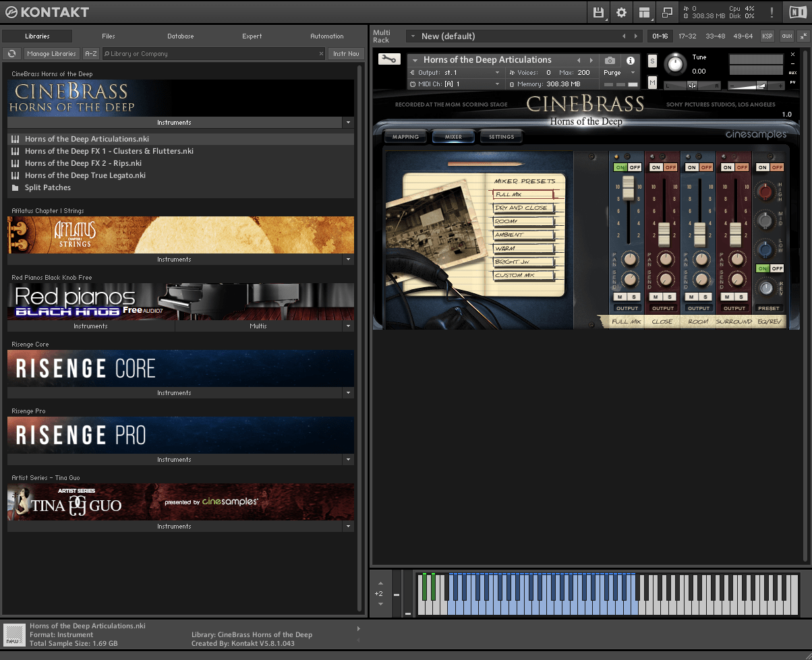Mute the instrument with M button
The height and width of the screenshot is (660, 812).
point(652,82)
